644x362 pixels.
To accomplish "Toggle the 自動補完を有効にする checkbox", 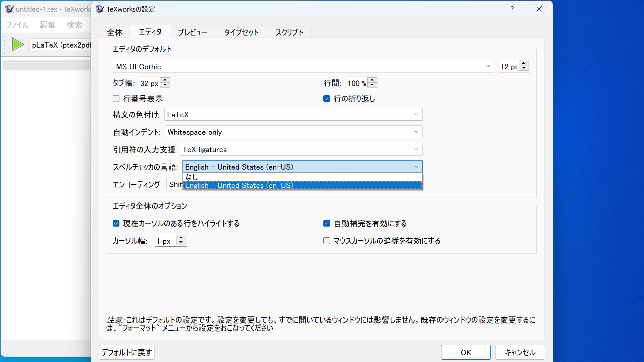I will (x=327, y=223).
